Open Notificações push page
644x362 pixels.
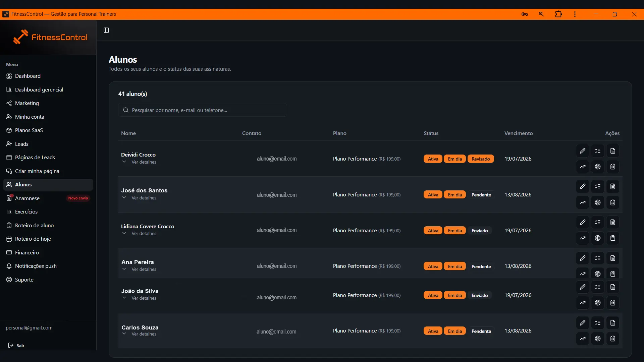(x=48, y=266)
